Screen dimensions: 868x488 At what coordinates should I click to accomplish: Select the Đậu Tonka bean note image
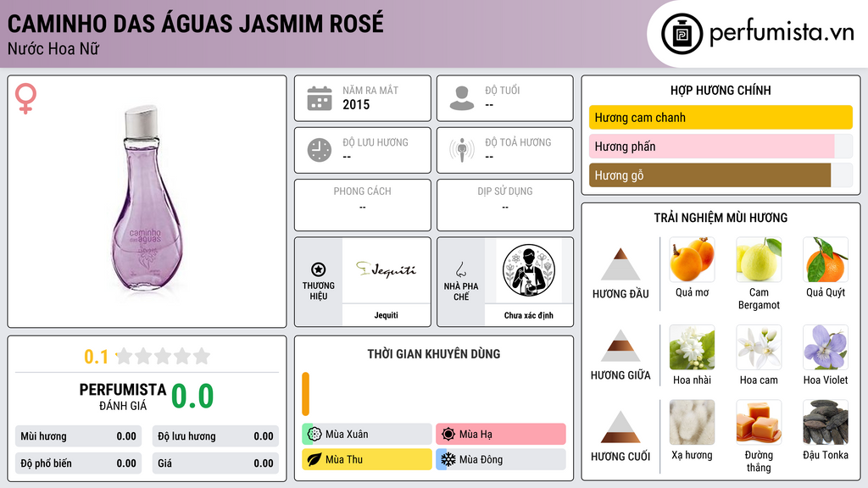tap(826, 422)
